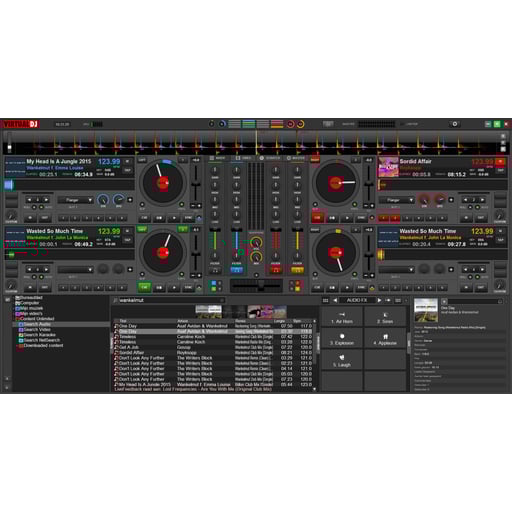Click hot cue 1 on My Head Is A Jungle deck
Image resolution: width=512 pixels, height=512 pixels.
[x=64, y=218]
